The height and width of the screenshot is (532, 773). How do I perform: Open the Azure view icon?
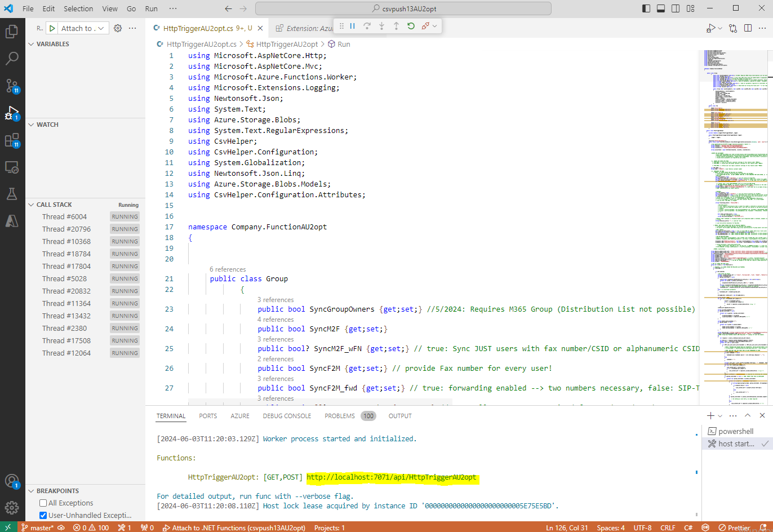point(12,221)
